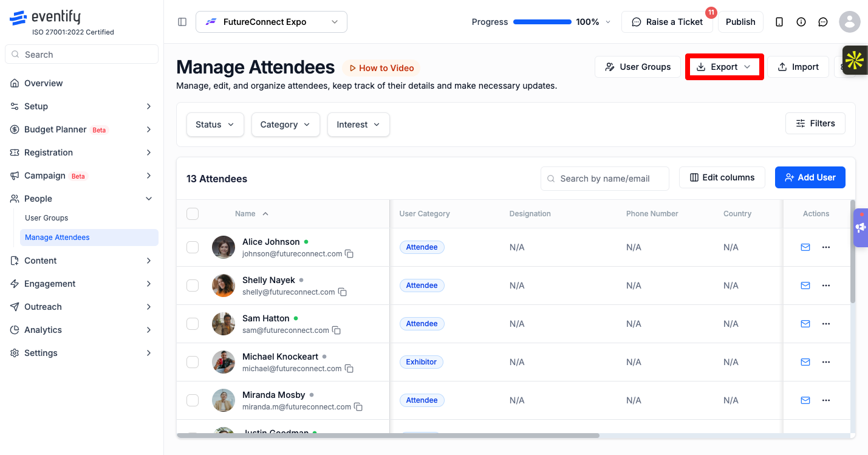Viewport: 868px width, 455px height.
Task: Open more actions for Miranda Mosby
Action: (826, 400)
